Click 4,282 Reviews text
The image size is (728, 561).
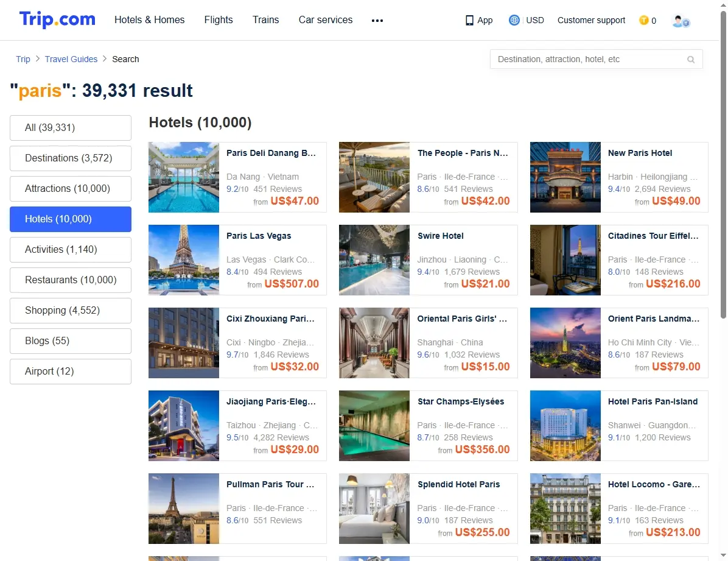281,437
